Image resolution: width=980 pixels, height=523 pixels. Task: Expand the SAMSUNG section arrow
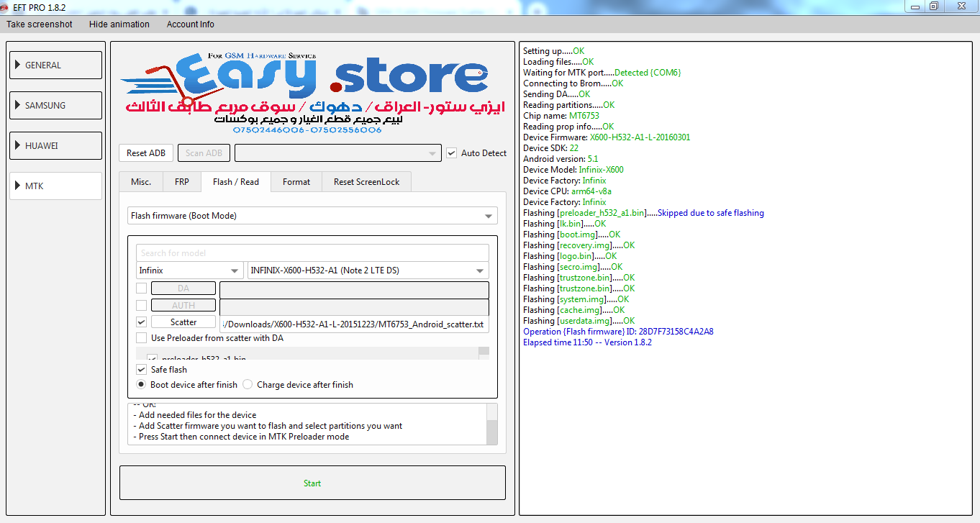click(x=17, y=105)
